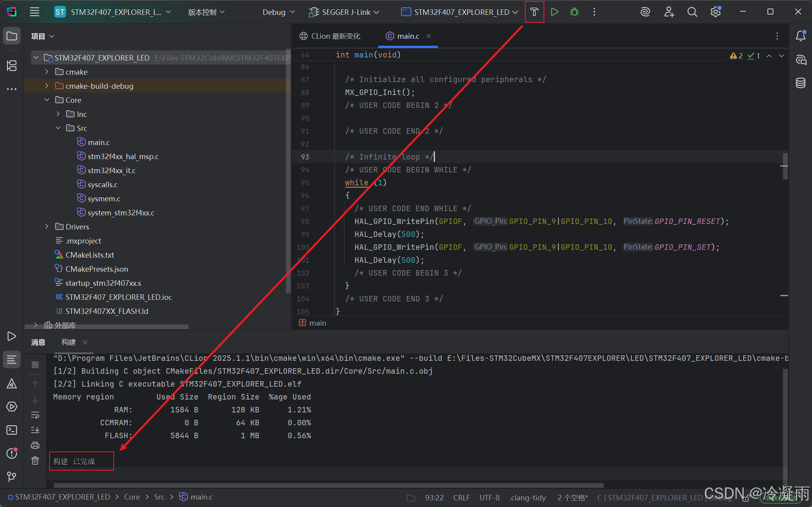Run the STM32F407_EXPLORER_LED configuration

click(554, 12)
